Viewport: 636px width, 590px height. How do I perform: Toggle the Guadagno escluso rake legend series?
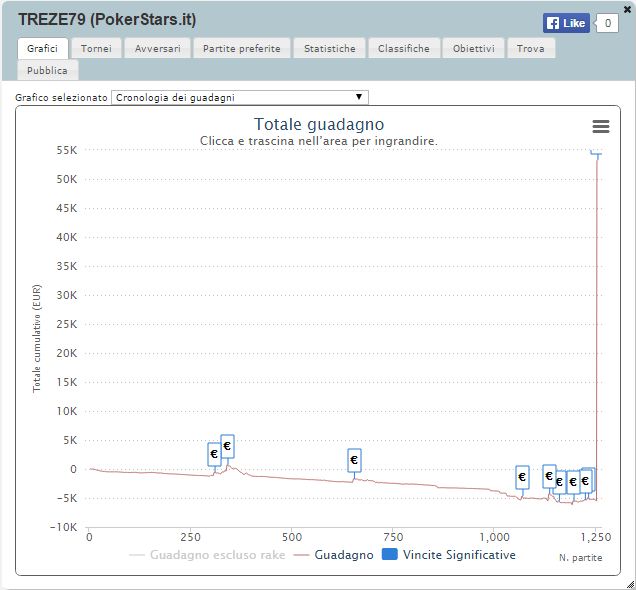tap(207, 555)
